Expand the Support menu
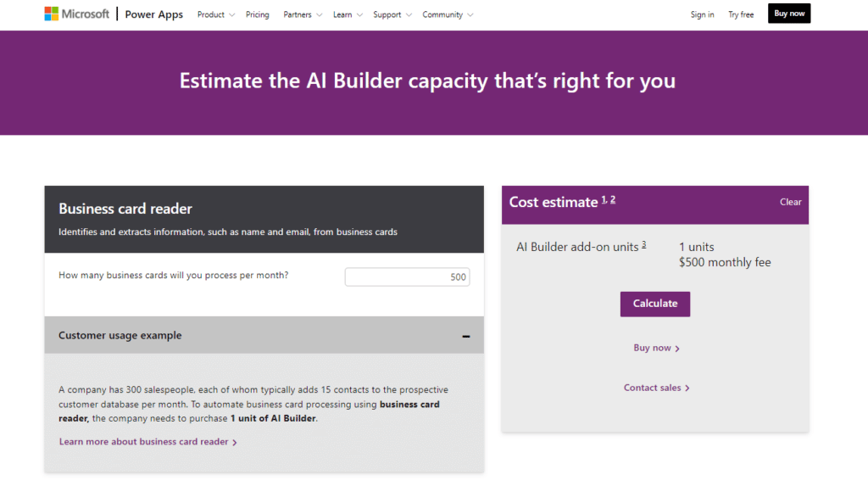868x486 pixels. (x=392, y=14)
